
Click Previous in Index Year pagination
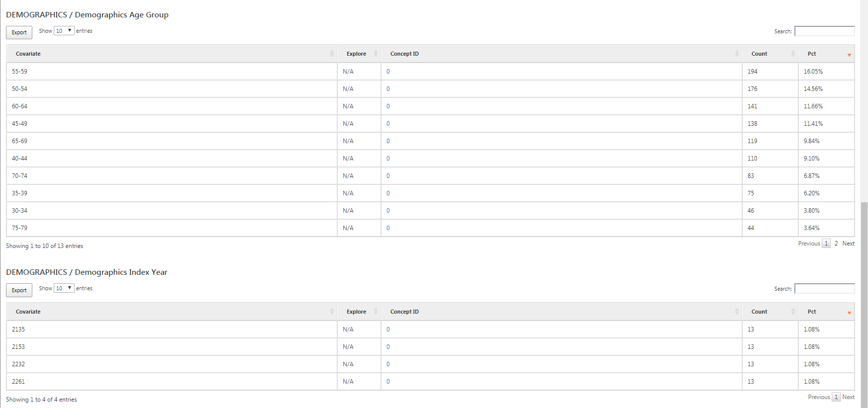click(x=819, y=397)
